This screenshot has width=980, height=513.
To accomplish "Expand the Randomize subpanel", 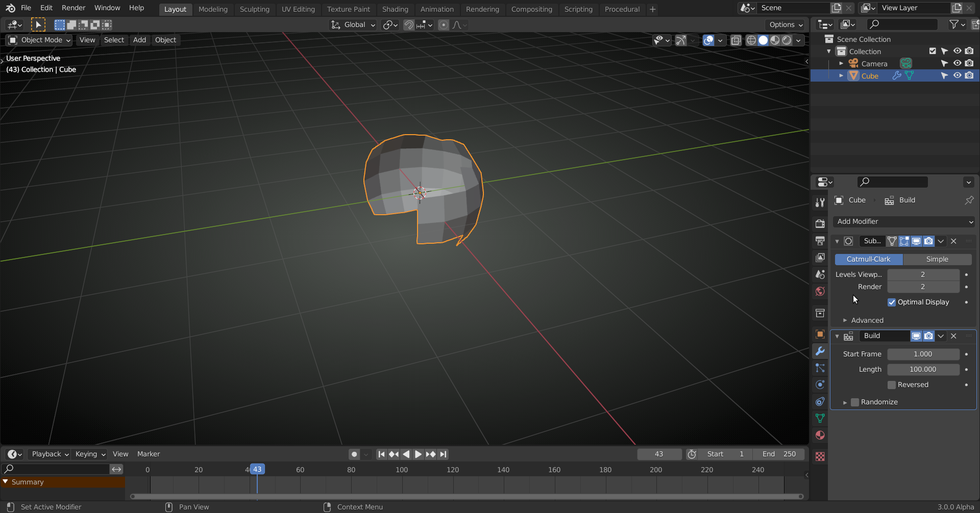I will click(x=845, y=402).
